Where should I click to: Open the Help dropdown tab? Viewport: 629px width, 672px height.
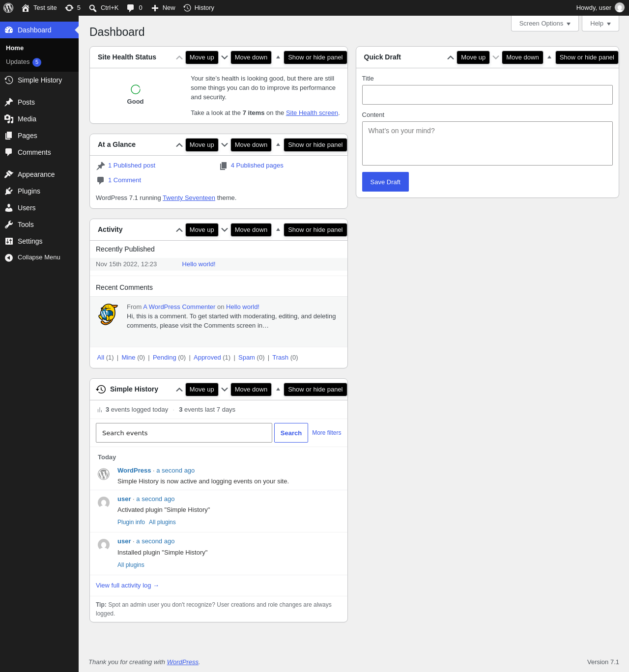click(x=600, y=24)
